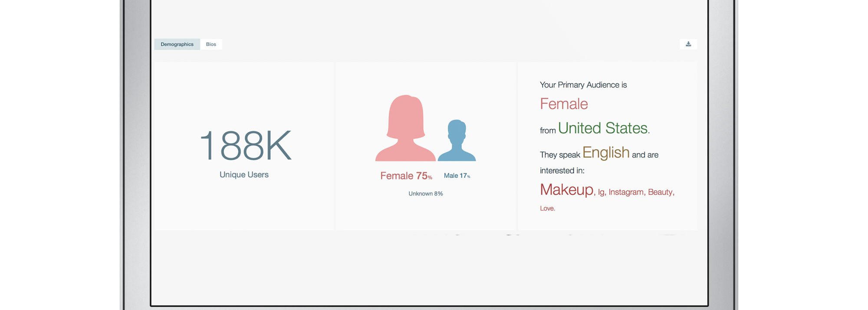Click the Male 17% label
Screen dimensions: 868x310
click(457, 176)
